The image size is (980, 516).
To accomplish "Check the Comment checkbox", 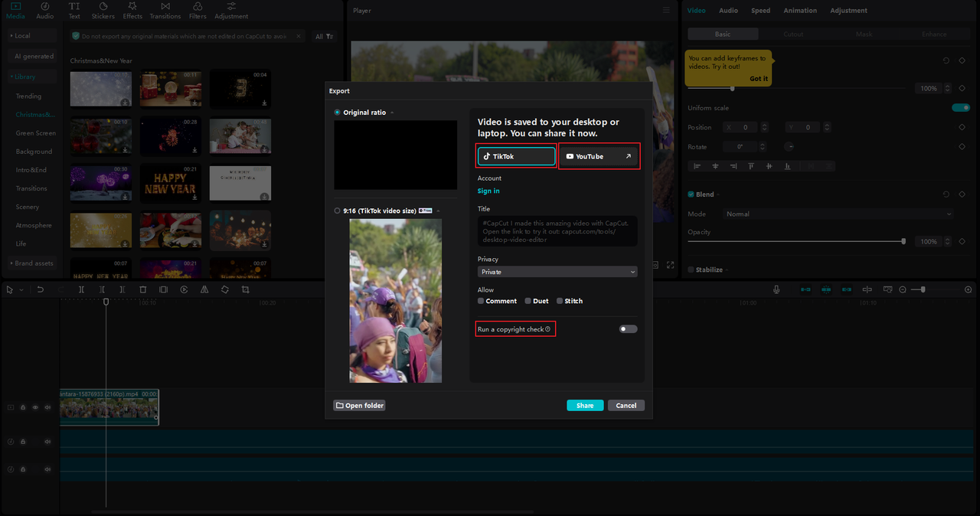I will (x=481, y=301).
